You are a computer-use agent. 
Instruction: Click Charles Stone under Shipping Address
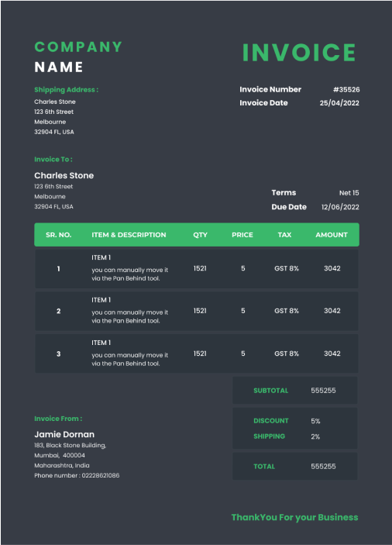[x=55, y=102]
